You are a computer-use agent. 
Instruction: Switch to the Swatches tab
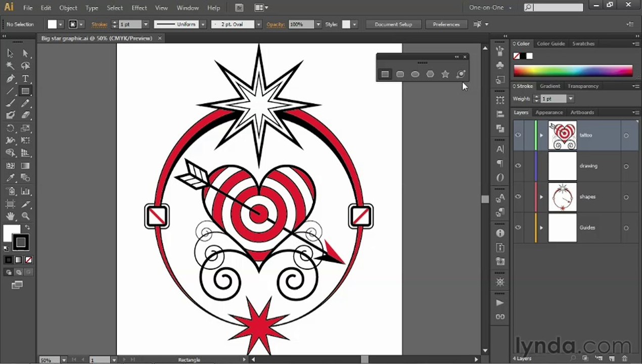(x=583, y=44)
